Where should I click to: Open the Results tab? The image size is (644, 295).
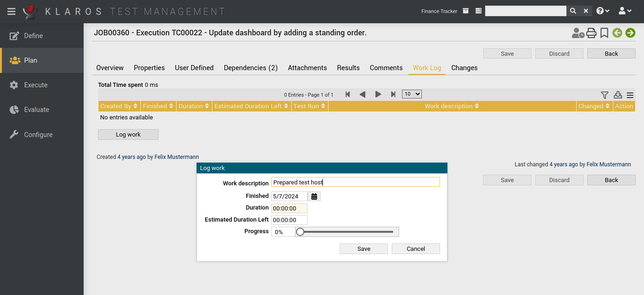[x=348, y=68]
